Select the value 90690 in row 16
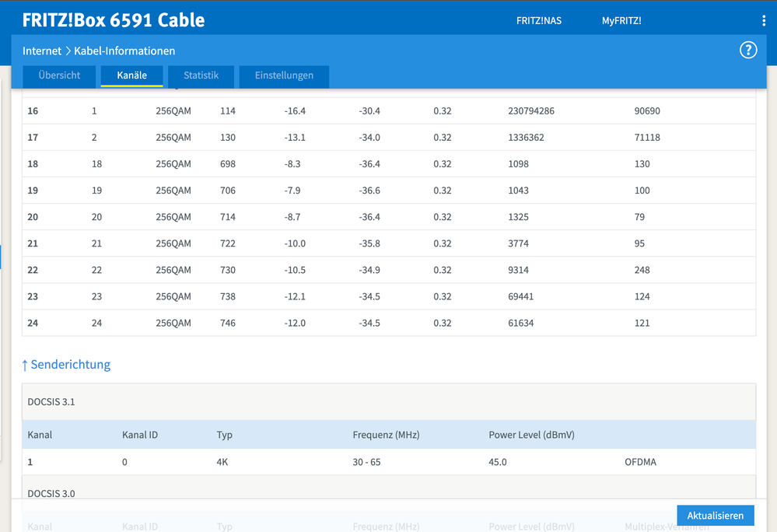Screen dimensions: 777x532 [x=647, y=111]
